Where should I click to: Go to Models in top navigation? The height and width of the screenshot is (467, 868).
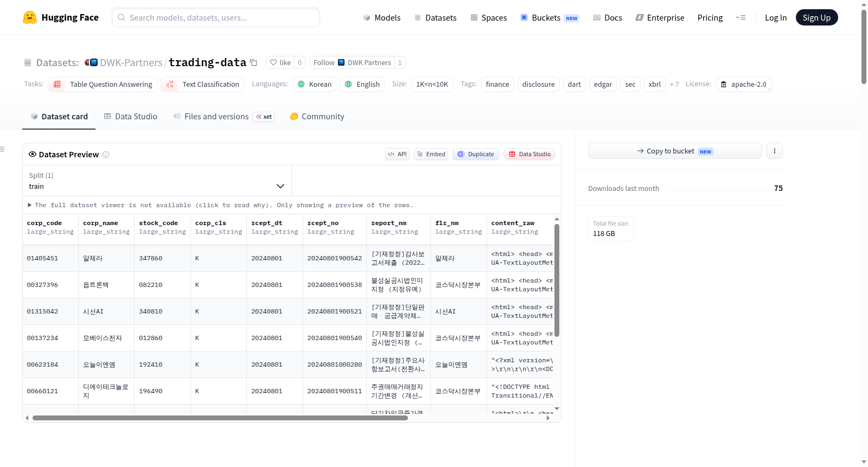382,17
